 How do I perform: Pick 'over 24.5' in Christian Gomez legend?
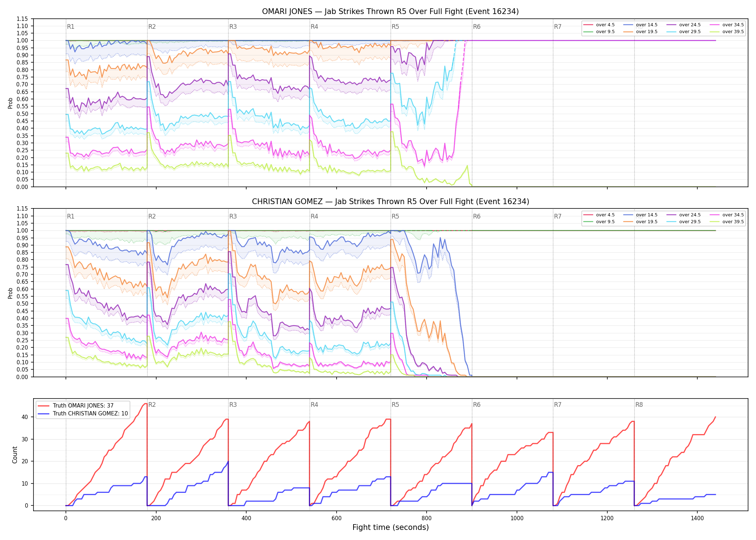pos(684,215)
